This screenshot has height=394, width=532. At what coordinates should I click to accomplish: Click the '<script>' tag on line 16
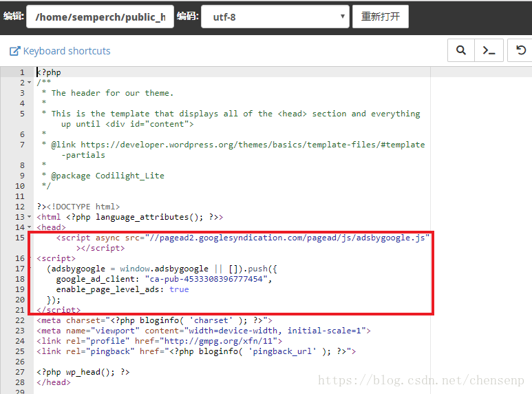56,258
